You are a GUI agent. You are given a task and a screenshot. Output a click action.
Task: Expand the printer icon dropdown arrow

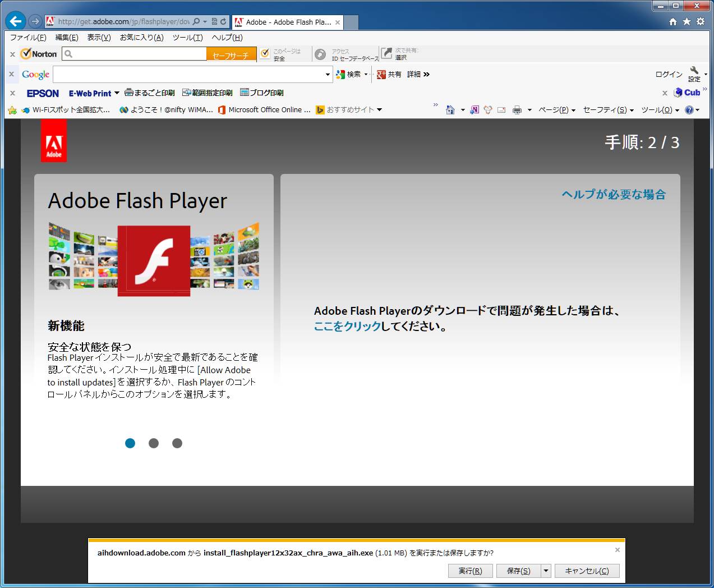[x=529, y=110]
